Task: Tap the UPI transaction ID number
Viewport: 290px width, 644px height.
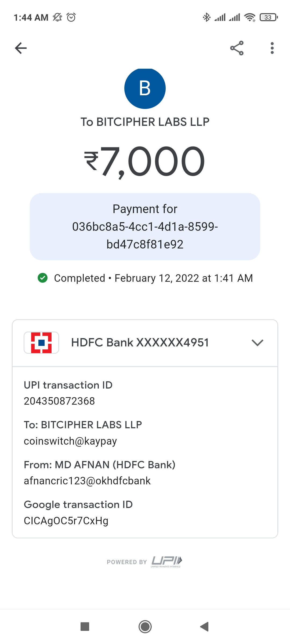Action: 59,401
